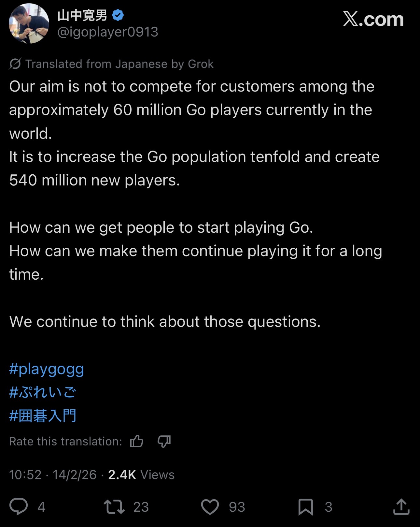Repost this tweet using the retweet icon
420x527 pixels.
114,507
